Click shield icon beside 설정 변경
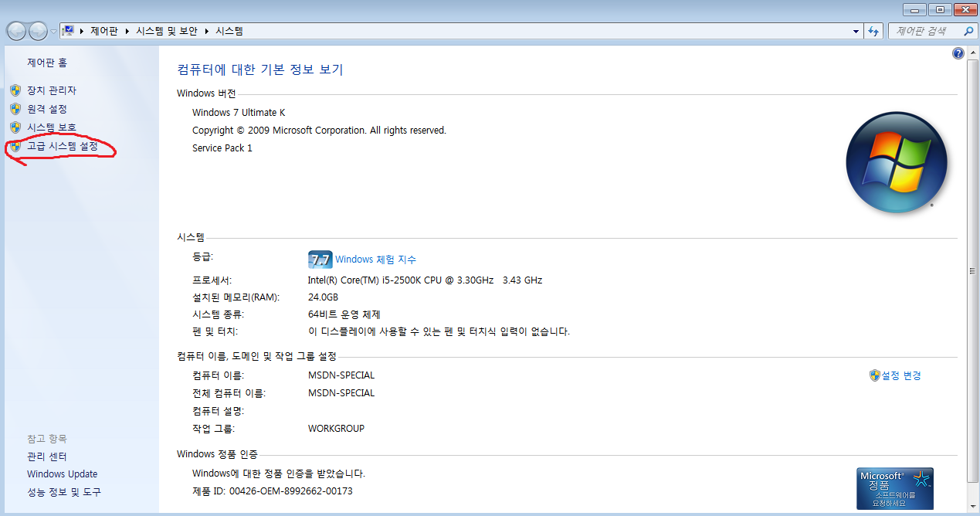This screenshot has width=980, height=516. click(875, 375)
